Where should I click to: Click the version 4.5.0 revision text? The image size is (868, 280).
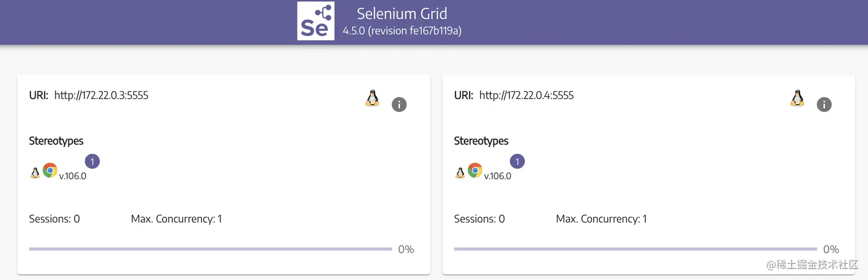coord(402,31)
